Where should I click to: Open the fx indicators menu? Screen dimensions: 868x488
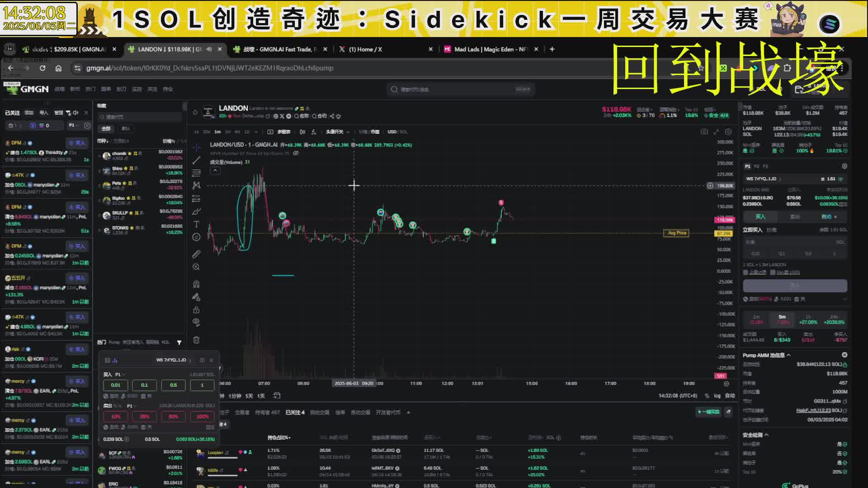314,132
